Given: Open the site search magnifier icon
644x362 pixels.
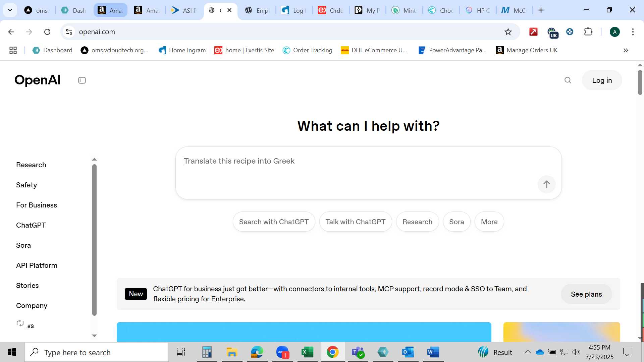Looking at the screenshot, I should [x=568, y=80].
